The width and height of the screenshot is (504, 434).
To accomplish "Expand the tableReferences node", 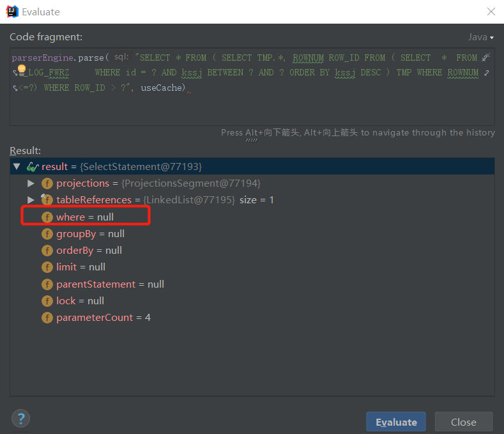I will coord(31,200).
